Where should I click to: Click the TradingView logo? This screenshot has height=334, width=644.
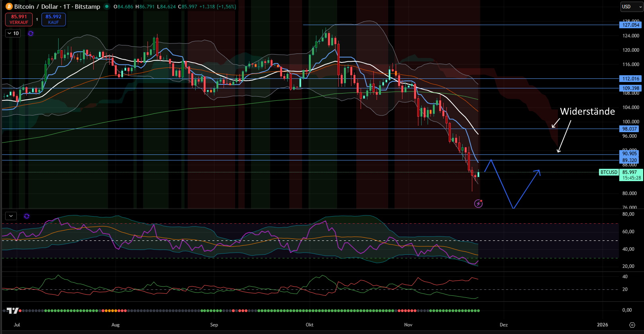point(13,311)
